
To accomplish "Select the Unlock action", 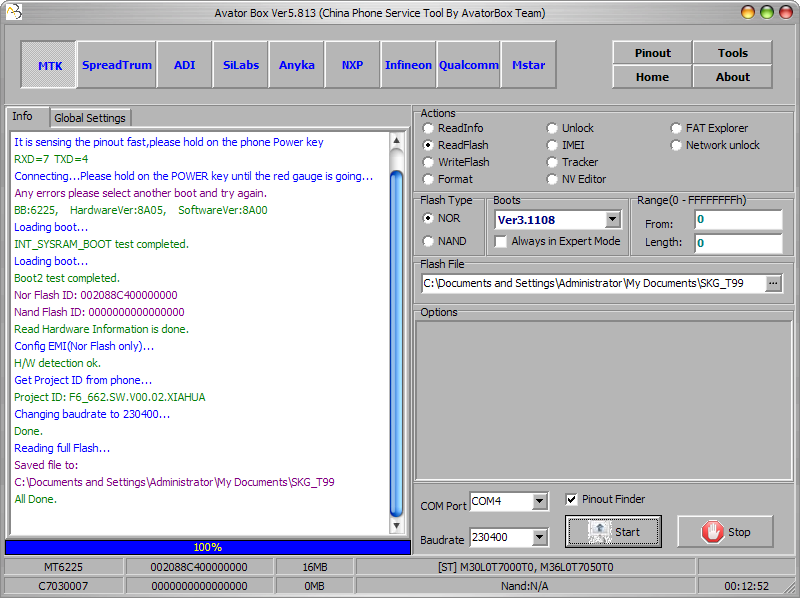I will (x=570, y=128).
